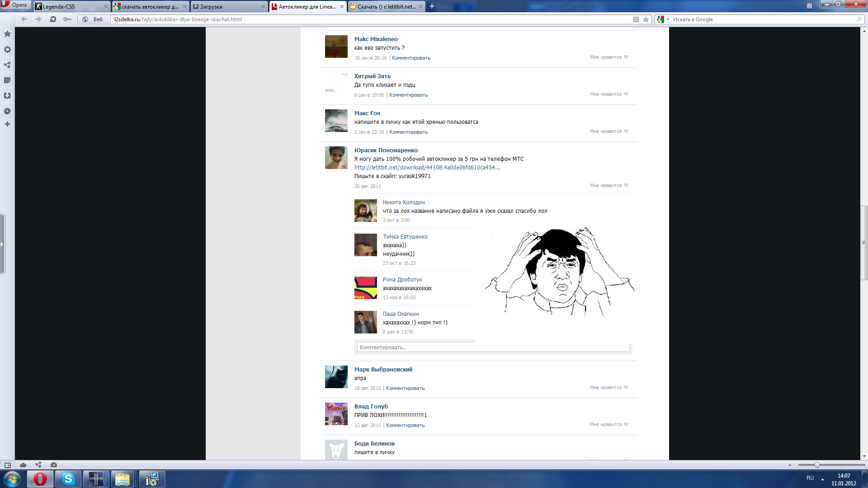Expand the zoom level dropdown arrow

point(790,465)
